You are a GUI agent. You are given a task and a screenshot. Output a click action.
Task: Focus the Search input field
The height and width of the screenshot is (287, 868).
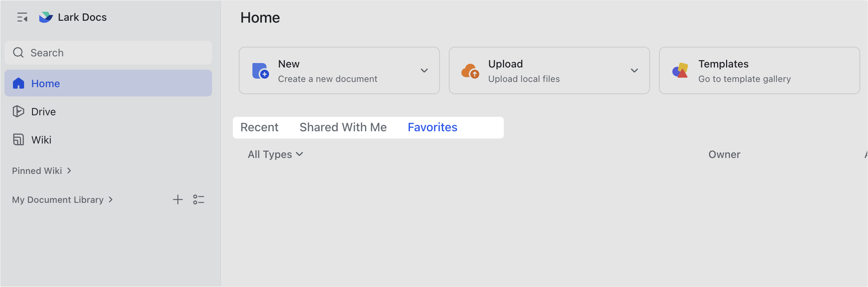[x=108, y=53]
